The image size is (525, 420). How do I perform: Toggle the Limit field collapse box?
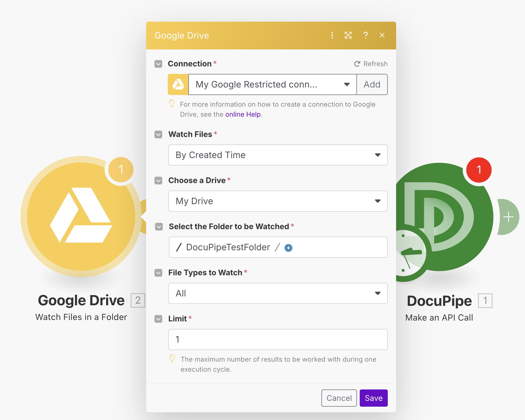(158, 319)
